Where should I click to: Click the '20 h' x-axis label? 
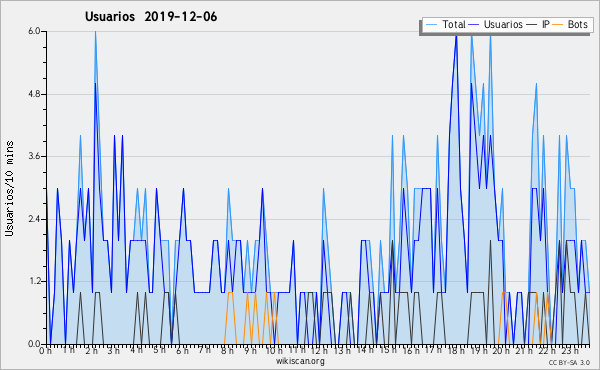tap(501, 350)
